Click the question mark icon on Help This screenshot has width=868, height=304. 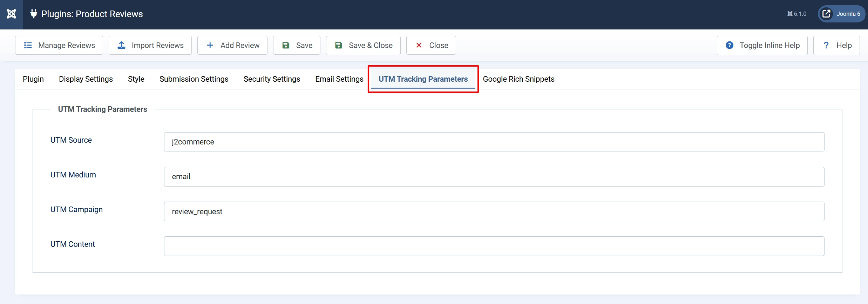click(x=826, y=45)
